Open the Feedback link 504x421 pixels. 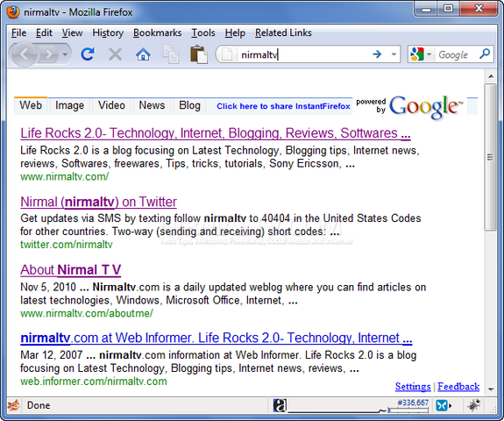coord(458,386)
